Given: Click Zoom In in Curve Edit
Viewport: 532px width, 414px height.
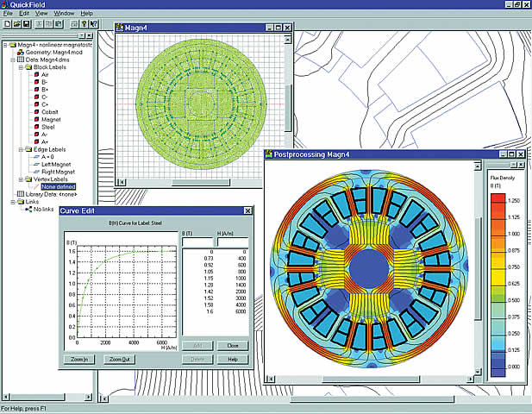Looking at the screenshot, I should pyautogui.click(x=79, y=359).
